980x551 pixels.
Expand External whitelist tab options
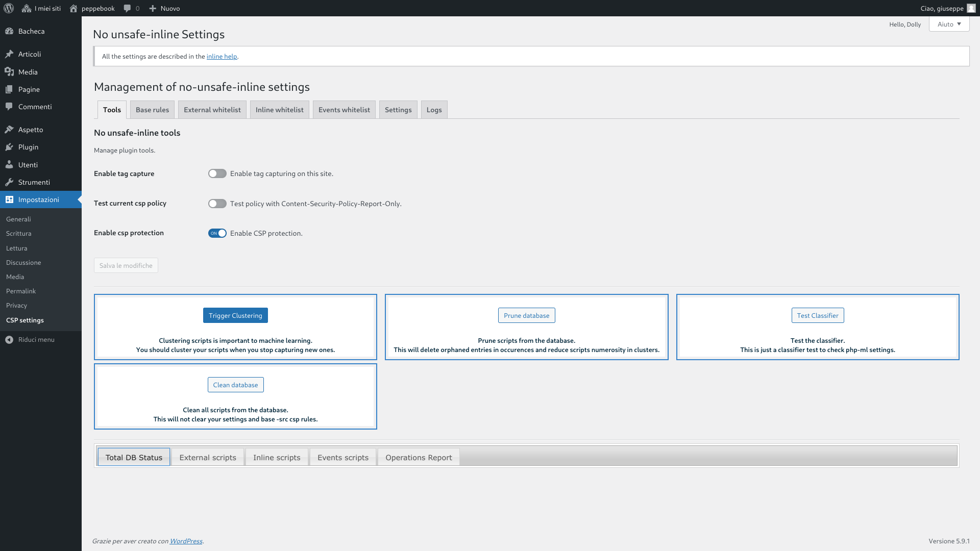[212, 109]
